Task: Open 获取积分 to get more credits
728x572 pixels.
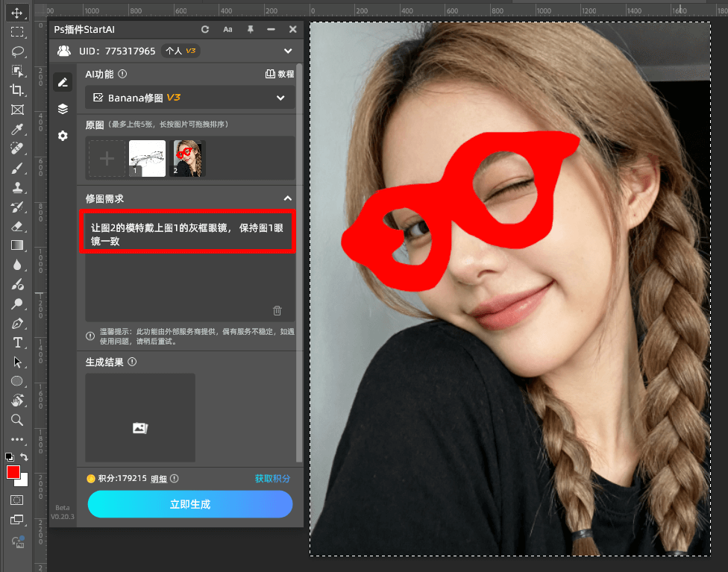Action: 272,478
